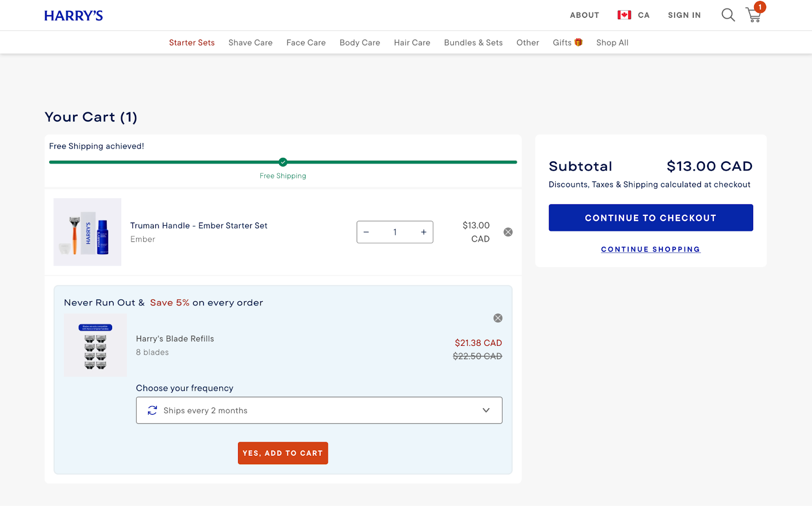The height and width of the screenshot is (506, 812).
Task: Decrease quantity with minus button
Action: tap(366, 232)
